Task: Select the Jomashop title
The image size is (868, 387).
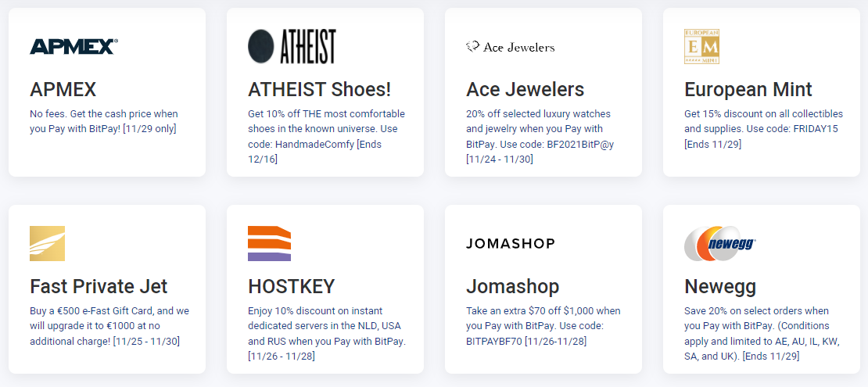Action: [513, 286]
